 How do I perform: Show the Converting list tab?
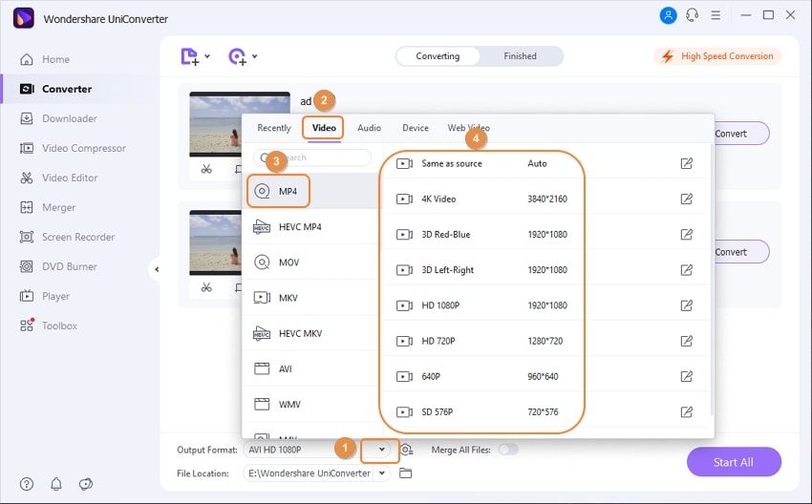tap(438, 56)
